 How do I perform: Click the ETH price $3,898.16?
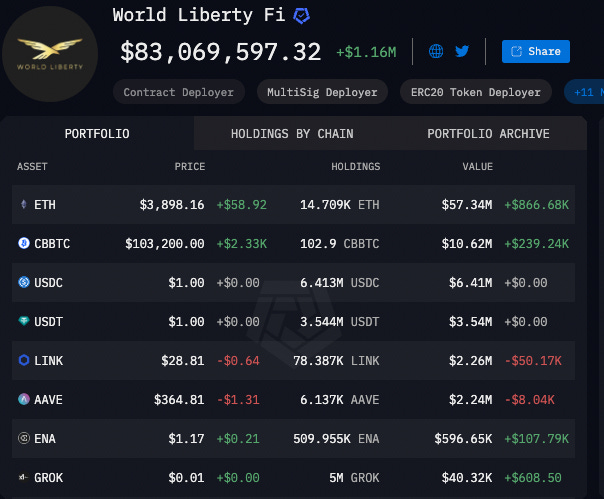pyautogui.click(x=172, y=205)
